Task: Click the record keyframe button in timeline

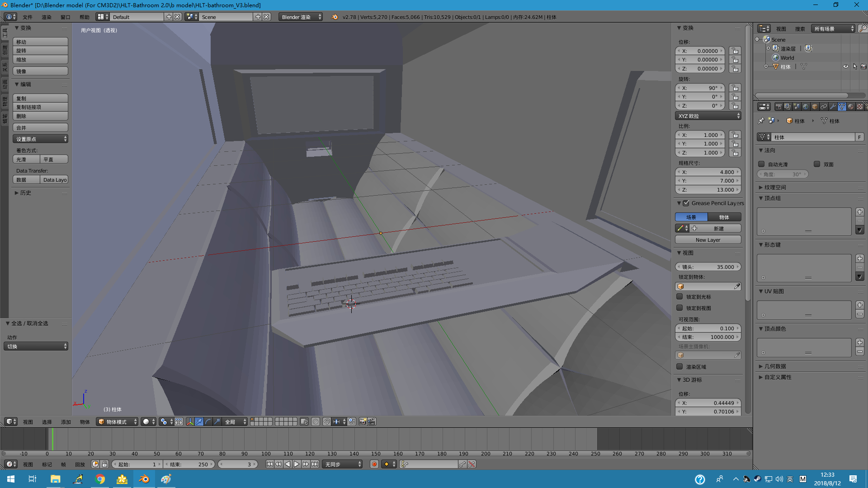Action: [x=374, y=464]
